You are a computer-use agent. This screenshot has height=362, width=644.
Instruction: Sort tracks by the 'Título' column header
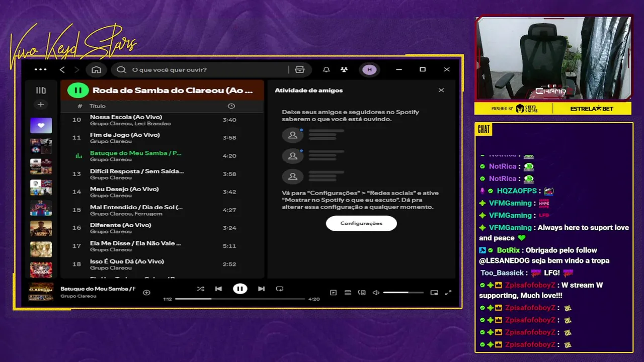(98, 106)
